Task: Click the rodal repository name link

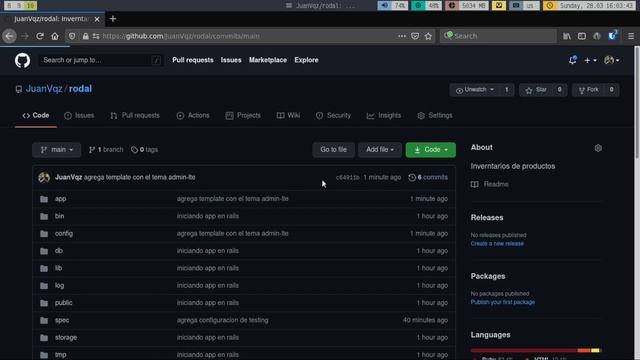Action: pyautogui.click(x=80, y=89)
